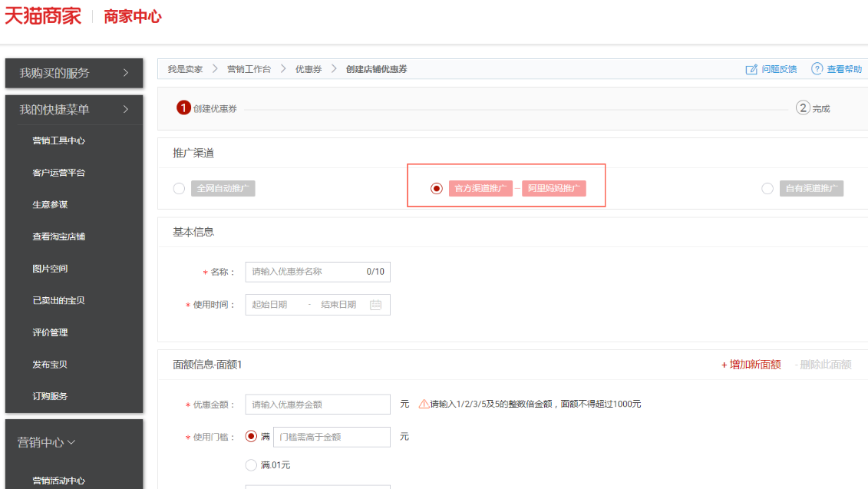Click the warning triangle icon beside 优惠金额
Viewport: 868px width, 489px height.
pos(424,404)
